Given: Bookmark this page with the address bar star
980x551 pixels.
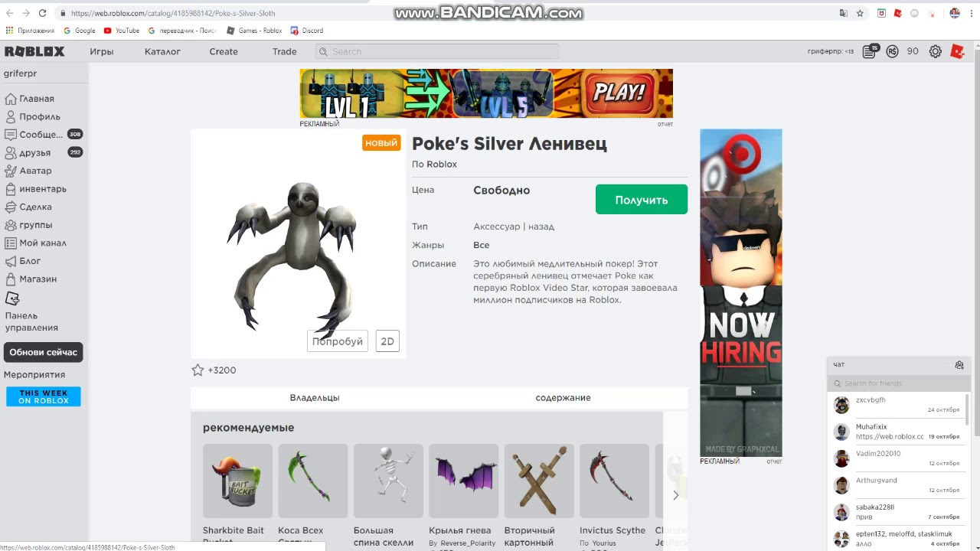Looking at the screenshot, I should [x=860, y=13].
